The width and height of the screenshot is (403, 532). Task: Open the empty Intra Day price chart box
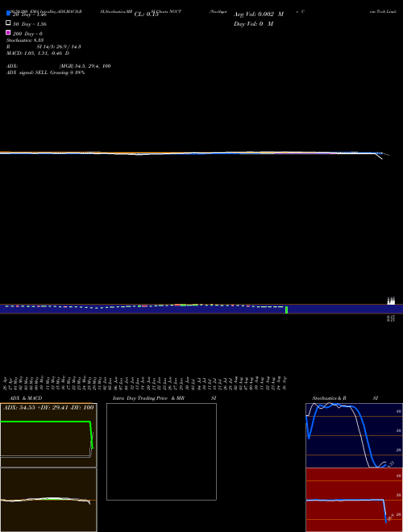click(161, 451)
